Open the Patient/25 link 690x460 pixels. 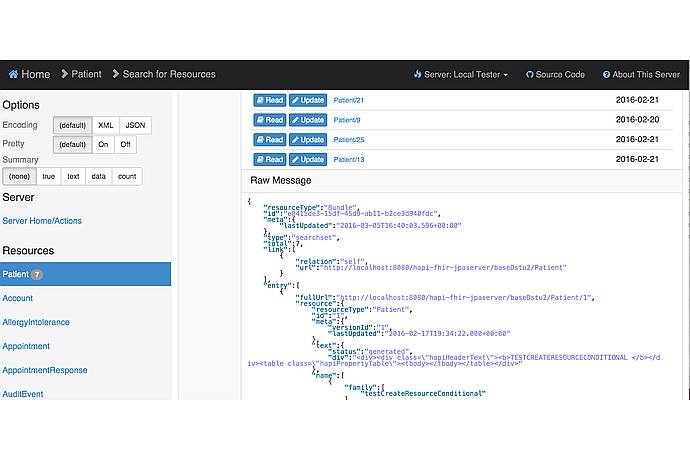click(349, 140)
